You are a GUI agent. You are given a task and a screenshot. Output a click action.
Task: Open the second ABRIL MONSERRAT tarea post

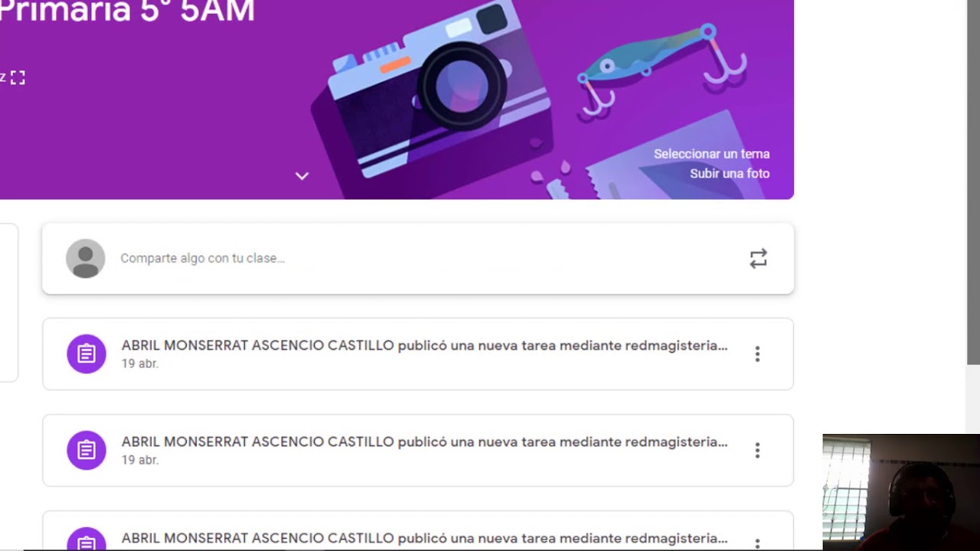pos(418,450)
